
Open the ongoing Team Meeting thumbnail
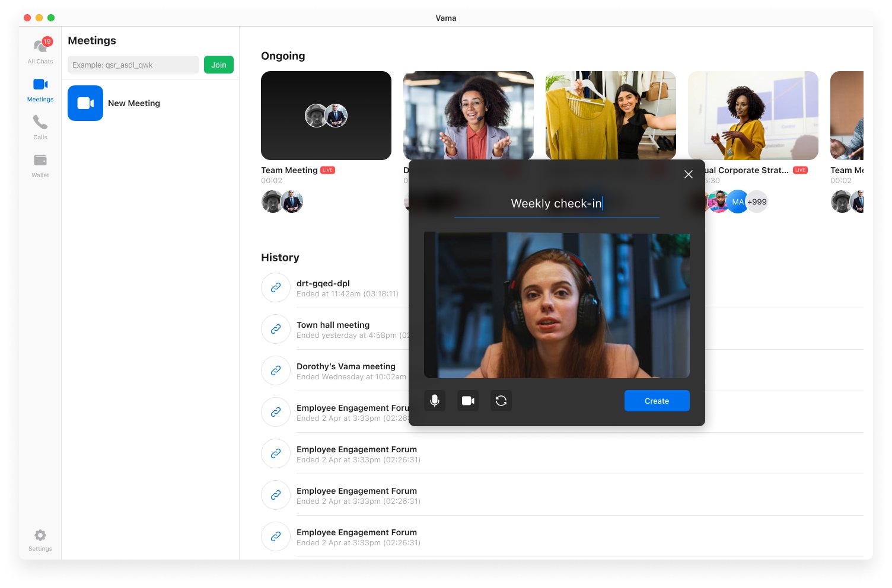(326, 116)
